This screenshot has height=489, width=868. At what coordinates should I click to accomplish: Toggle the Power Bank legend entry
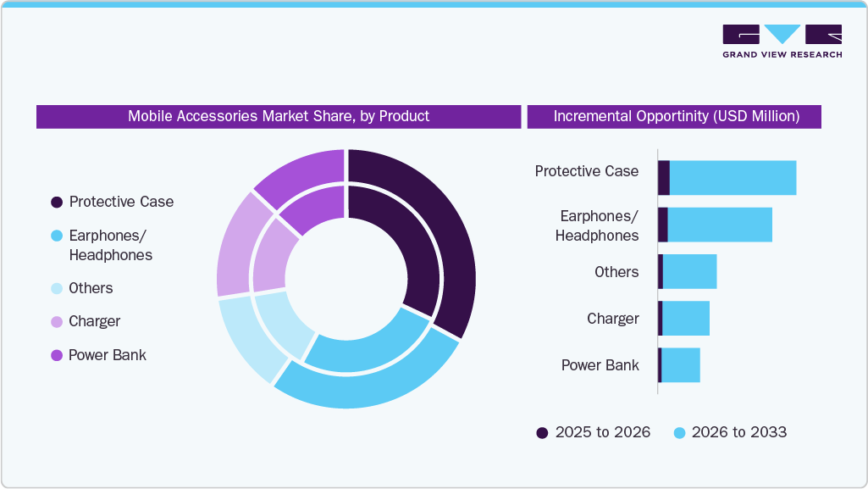point(107,355)
